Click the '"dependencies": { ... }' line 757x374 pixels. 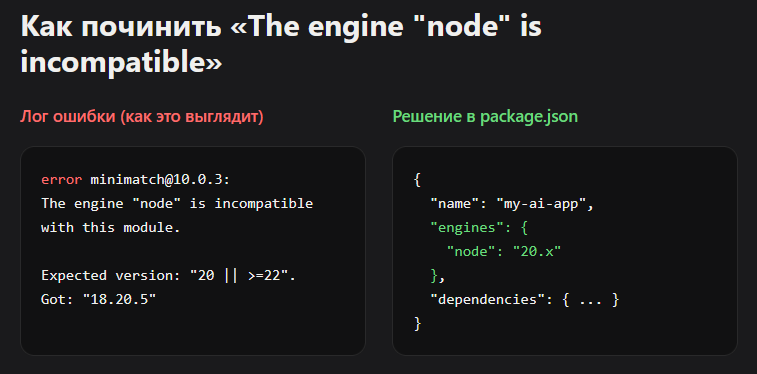[525, 300]
